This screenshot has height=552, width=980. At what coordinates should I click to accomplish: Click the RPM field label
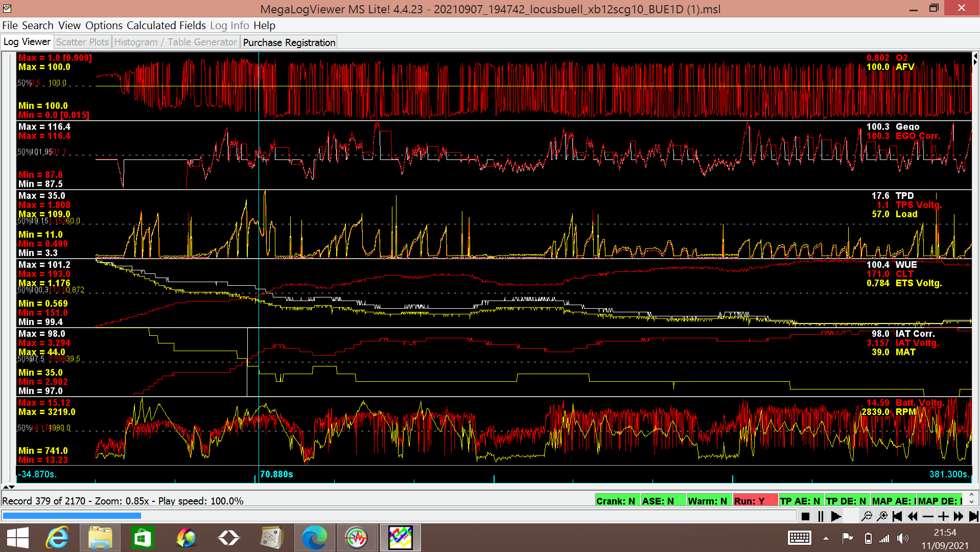click(x=905, y=412)
